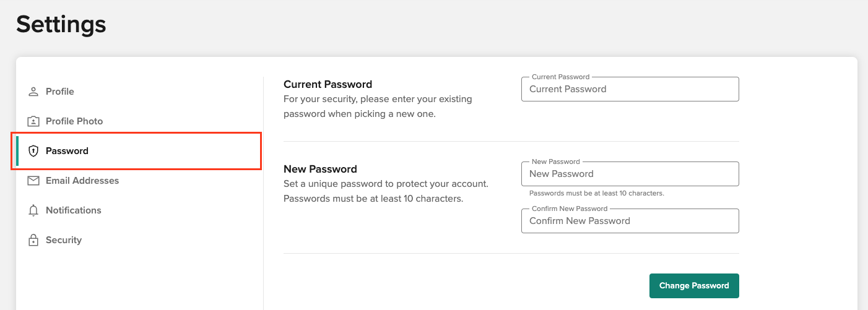This screenshot has height=310, width=868.
Task: Focus the Current Password input box
Action: pos(630,89)
